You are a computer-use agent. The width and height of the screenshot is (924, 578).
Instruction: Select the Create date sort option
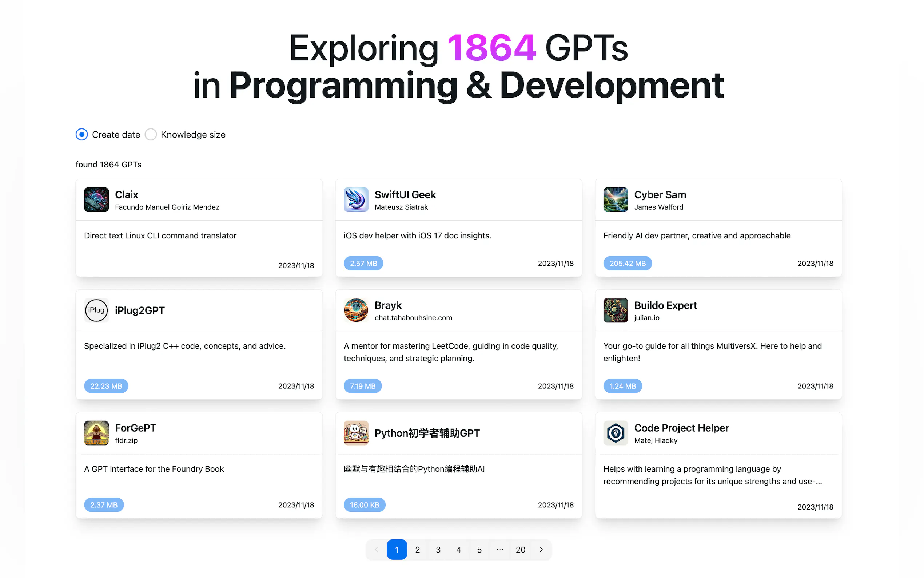click(82, 135)
